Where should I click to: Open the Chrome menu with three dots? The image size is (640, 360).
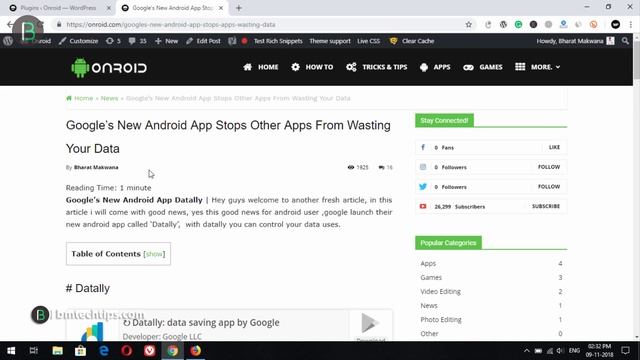pos(631,24)
